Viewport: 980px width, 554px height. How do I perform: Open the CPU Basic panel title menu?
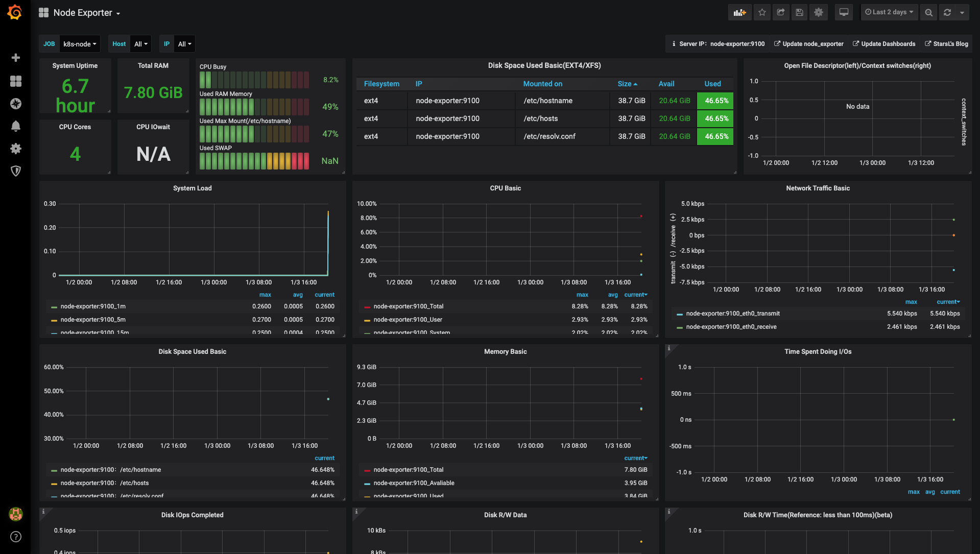pos(505,188)
